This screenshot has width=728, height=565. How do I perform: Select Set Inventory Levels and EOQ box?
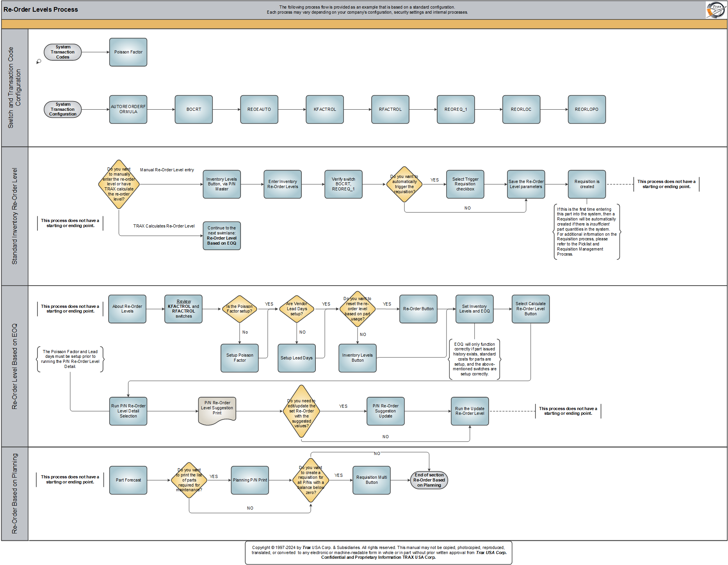(475, 309)
